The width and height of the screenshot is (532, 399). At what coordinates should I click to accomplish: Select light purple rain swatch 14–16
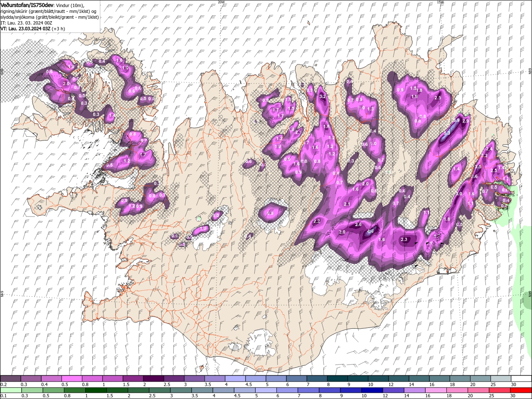[414, 390]
